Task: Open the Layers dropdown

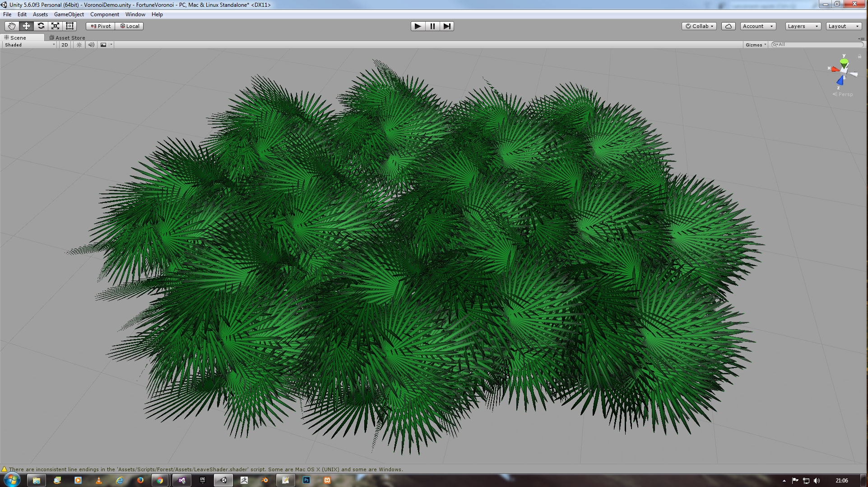Action: coord(803,26)
